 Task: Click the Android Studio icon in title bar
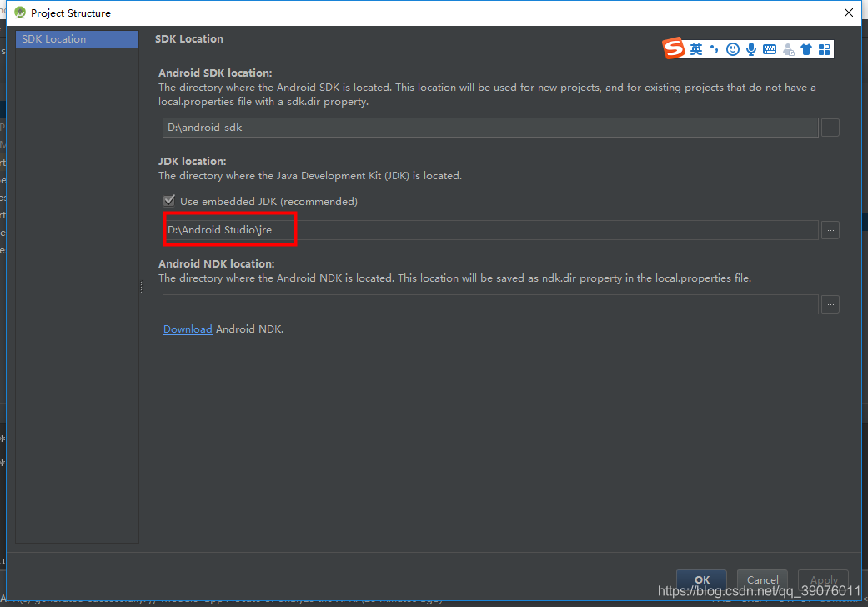click(20, 13)
